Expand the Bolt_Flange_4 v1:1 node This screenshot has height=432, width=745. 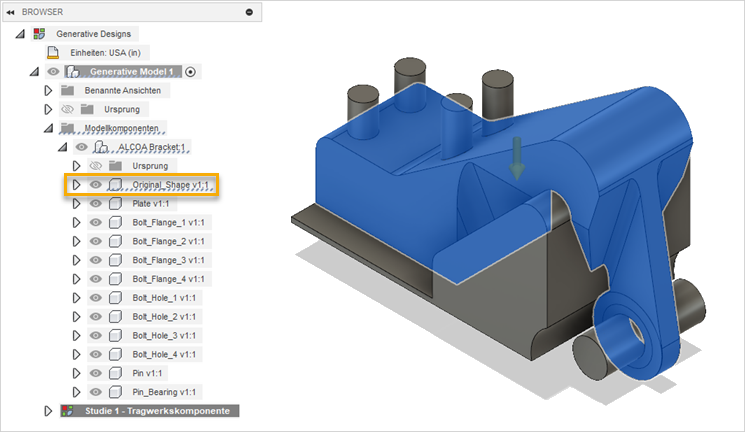[76, 279]
